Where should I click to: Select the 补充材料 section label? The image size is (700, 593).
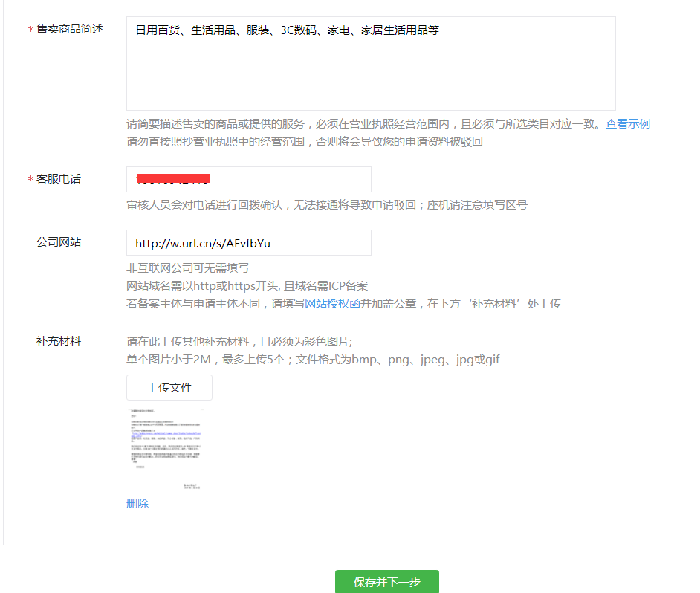[x=59, y=341]
